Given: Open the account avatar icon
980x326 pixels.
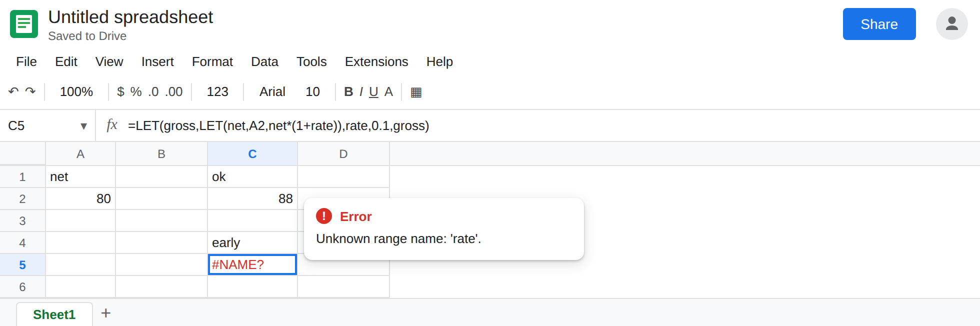Looking at the screenshot, I should [952, 24].
